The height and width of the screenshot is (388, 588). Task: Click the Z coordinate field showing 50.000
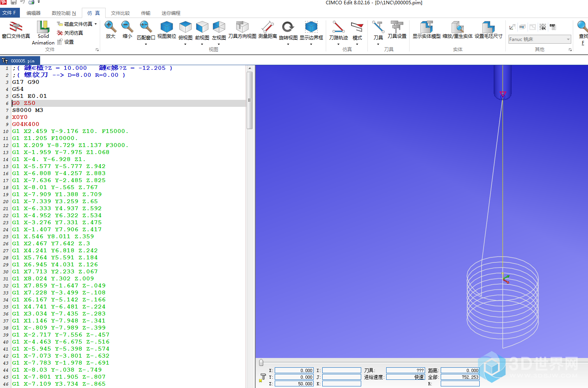click(x=294, y=384)
